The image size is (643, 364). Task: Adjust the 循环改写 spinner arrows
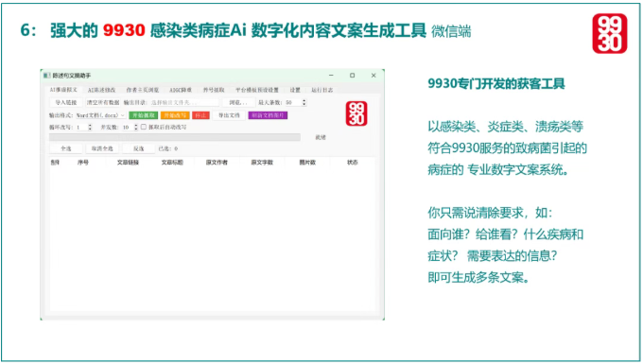90,128
